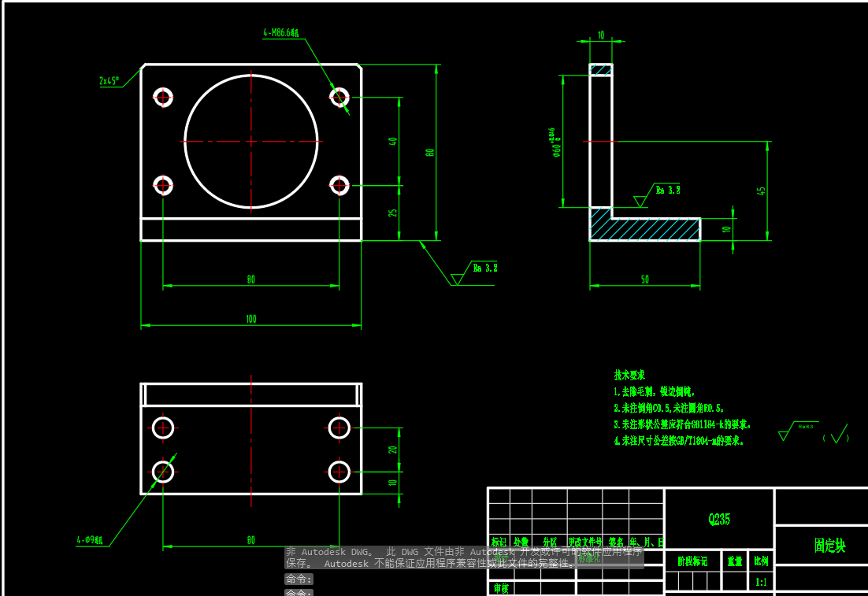
Task: Click the 分区 column header
Action: pyautogui.click(x=550, y=542)
